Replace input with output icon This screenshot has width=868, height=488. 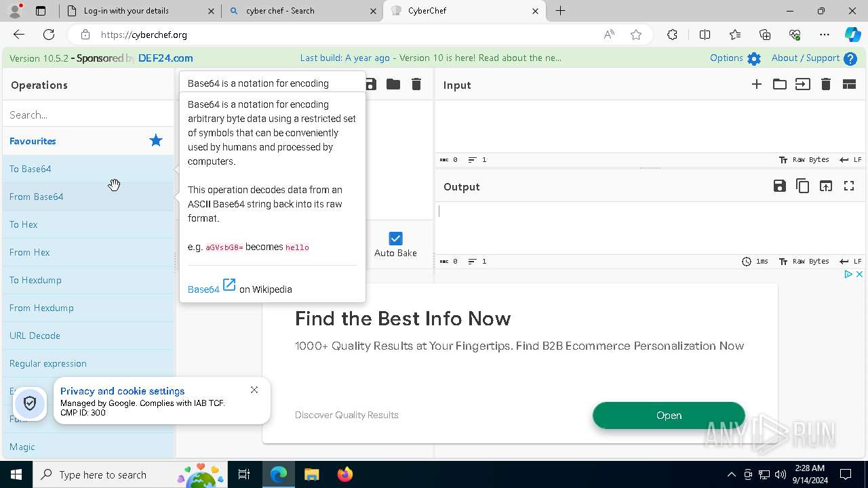826,186
